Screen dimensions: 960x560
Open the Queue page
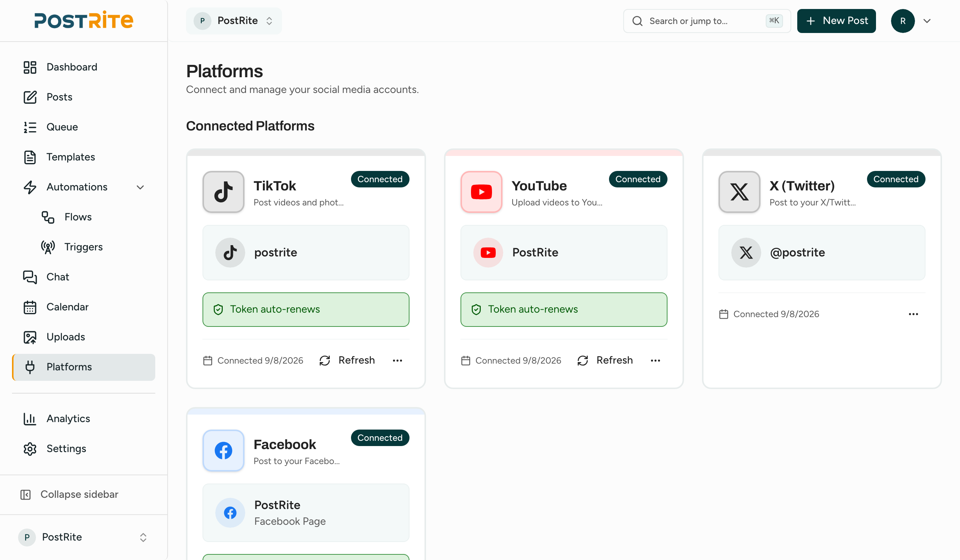84,127
